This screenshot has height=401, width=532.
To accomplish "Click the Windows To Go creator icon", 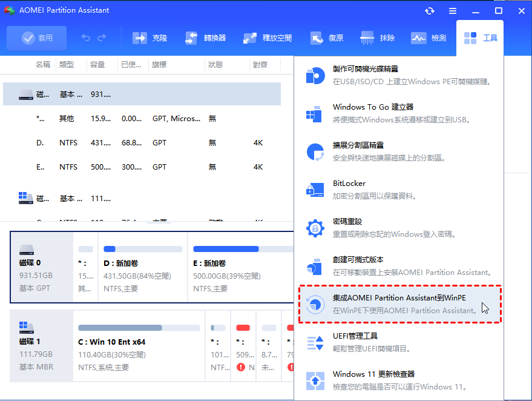I will pyautogui.click(x=314, y=114).
